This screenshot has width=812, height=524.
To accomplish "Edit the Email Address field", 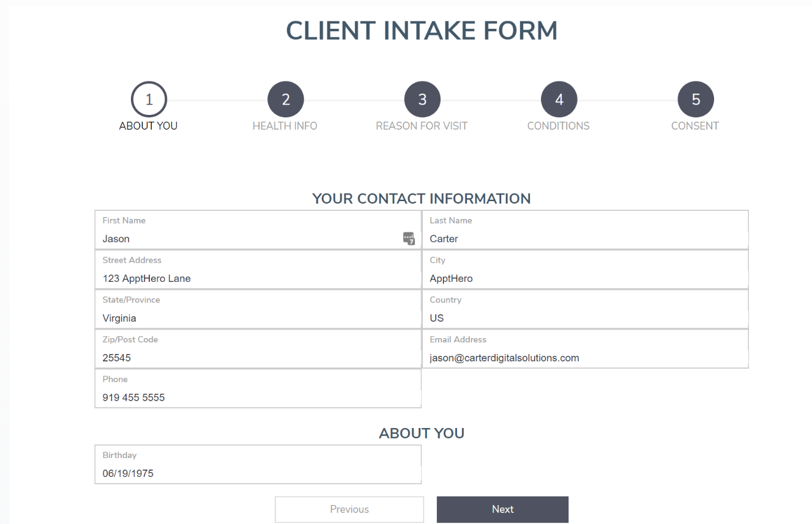I will [585, 349].
